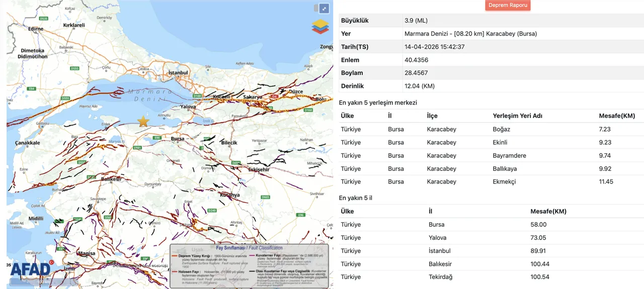Click the Balıkesir label on the map

(111, 179)
